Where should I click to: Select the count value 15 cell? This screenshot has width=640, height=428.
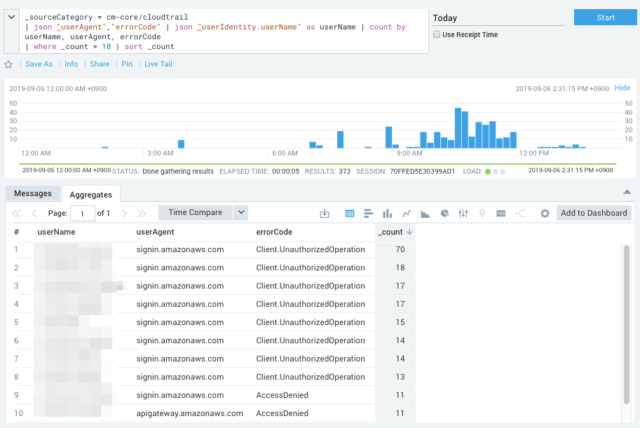(395, 322)
